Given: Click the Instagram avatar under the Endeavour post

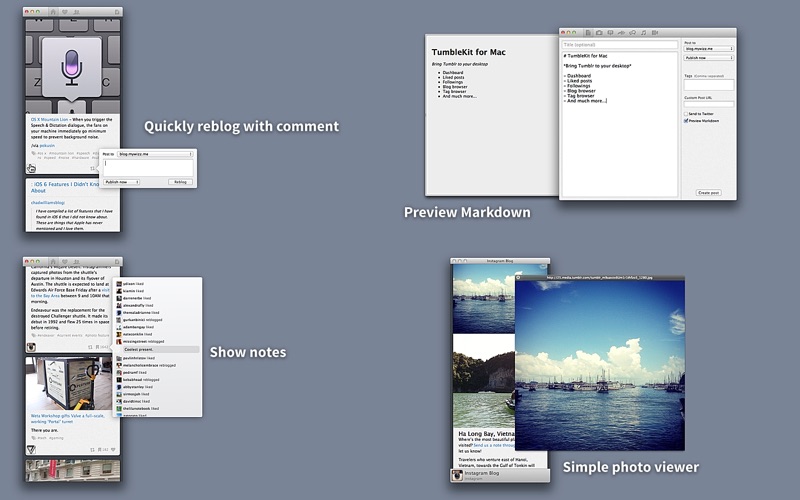Looking at the screenshot, I should click(x=31, y=347).
